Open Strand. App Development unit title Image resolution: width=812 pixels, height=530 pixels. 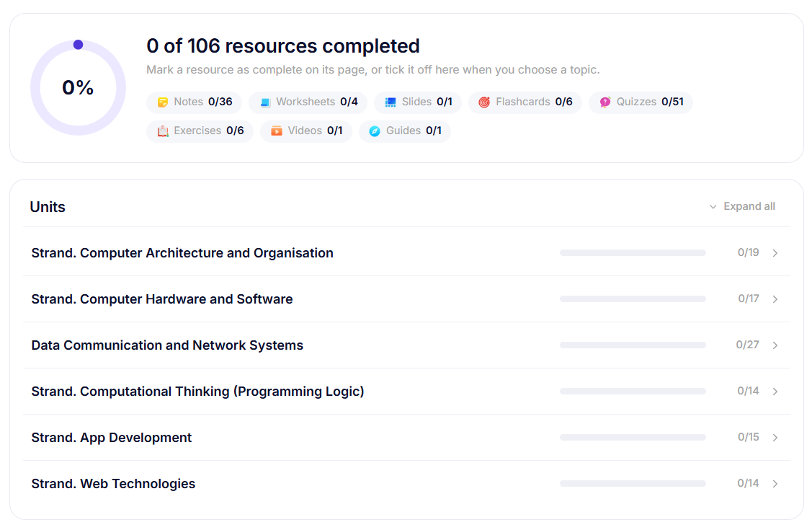112,437
